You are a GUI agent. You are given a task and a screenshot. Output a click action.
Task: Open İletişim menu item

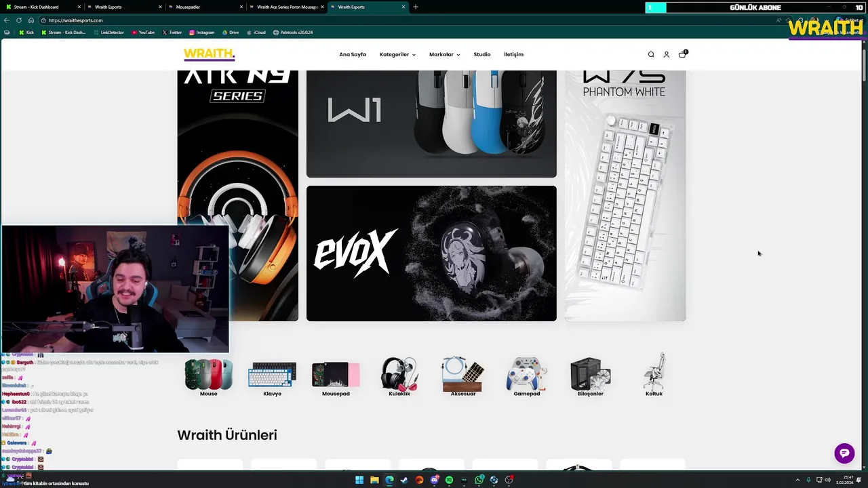coord(513,54)
